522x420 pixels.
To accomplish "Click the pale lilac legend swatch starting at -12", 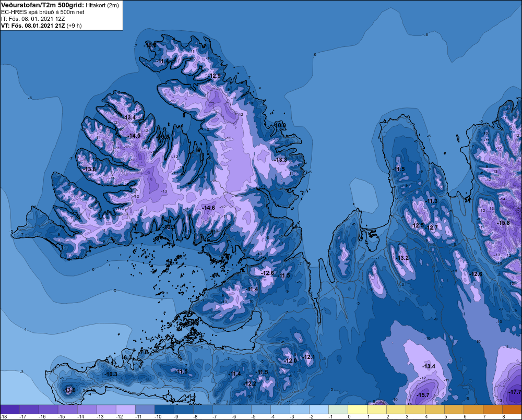I will pos(125,410).
